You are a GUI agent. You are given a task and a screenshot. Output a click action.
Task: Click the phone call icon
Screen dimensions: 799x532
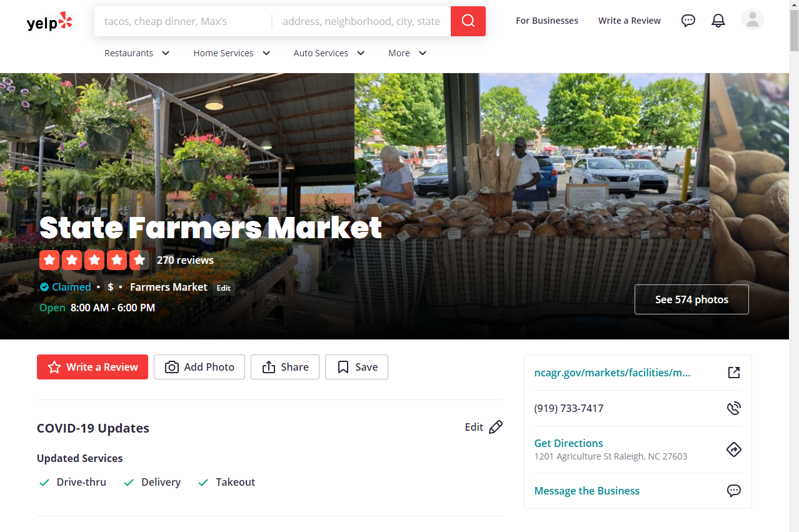click(734, 408)
